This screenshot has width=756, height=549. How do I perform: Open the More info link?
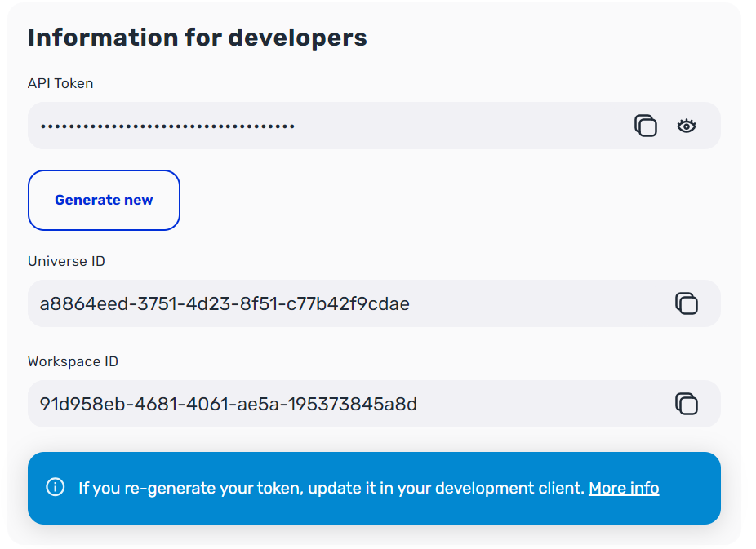[624, 488]
